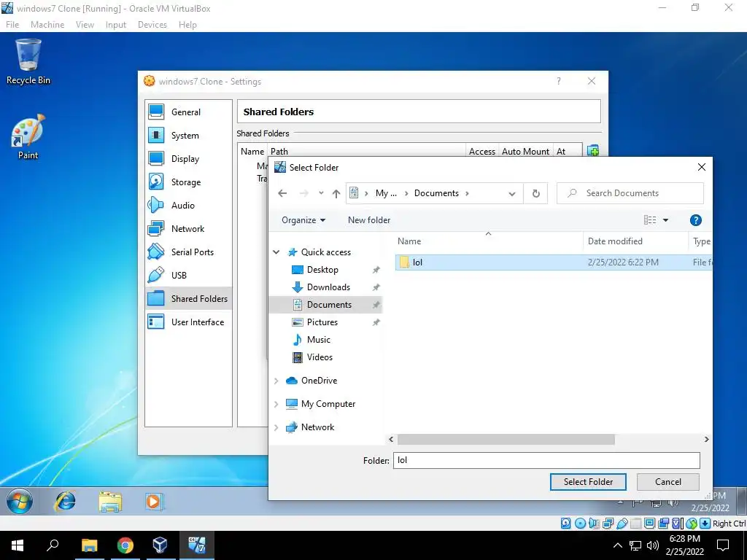Go back in the Select Folder dialog
The width and height of the screenshot is (747, 560).
pyautogui.click(x=282, y=193)
